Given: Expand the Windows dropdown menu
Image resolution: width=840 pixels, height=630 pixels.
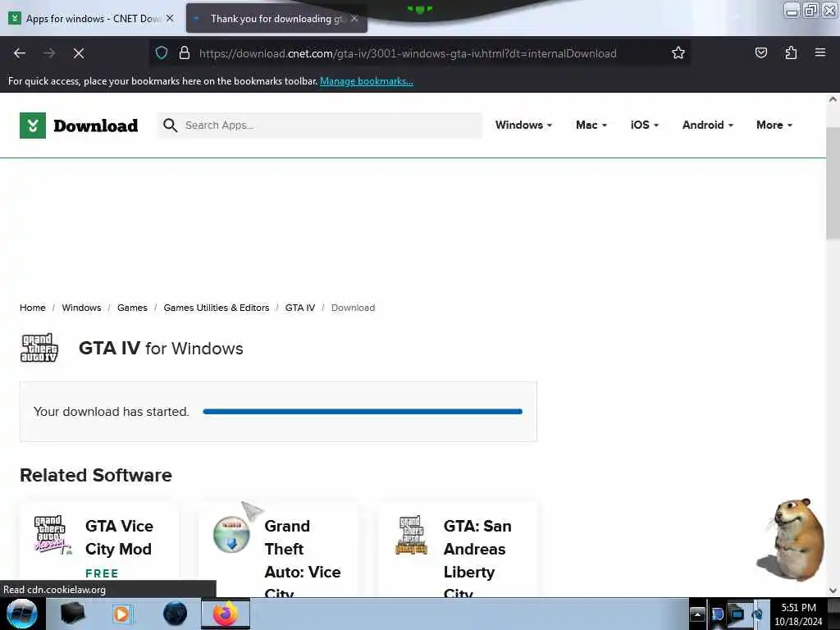Looking at the screenshot, I should 523,125.
